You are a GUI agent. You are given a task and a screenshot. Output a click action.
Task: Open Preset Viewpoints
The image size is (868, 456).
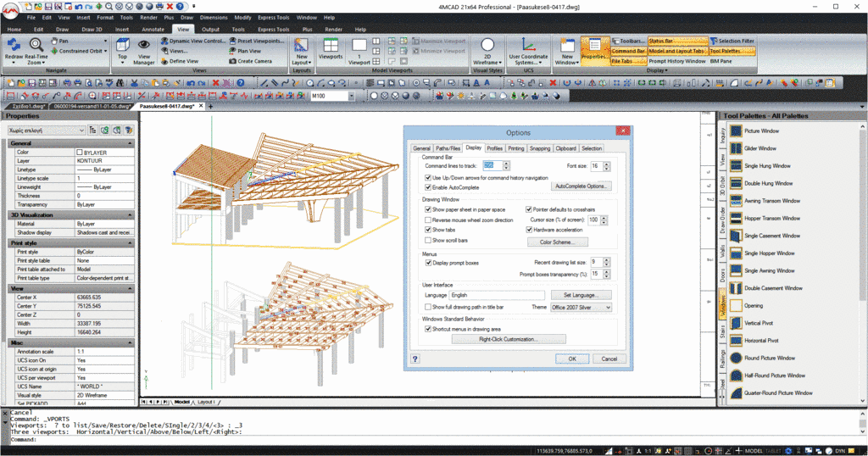pyautogui.click(x=257, y=41)
